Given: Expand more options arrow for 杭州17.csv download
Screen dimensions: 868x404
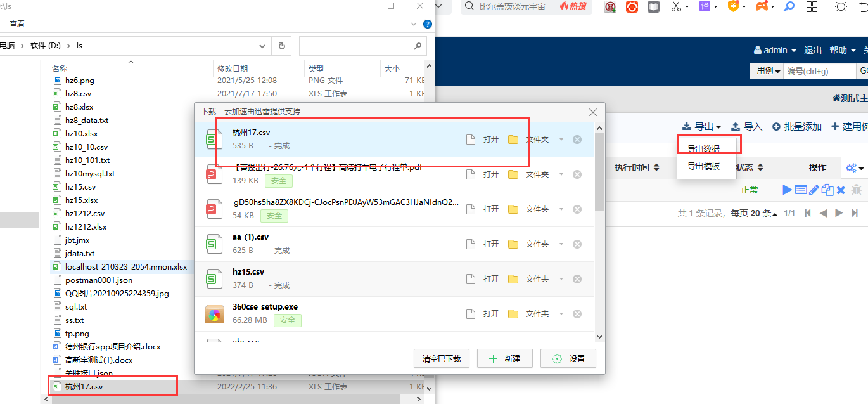Looking at the screenshot, I should [x=561, y=140].
